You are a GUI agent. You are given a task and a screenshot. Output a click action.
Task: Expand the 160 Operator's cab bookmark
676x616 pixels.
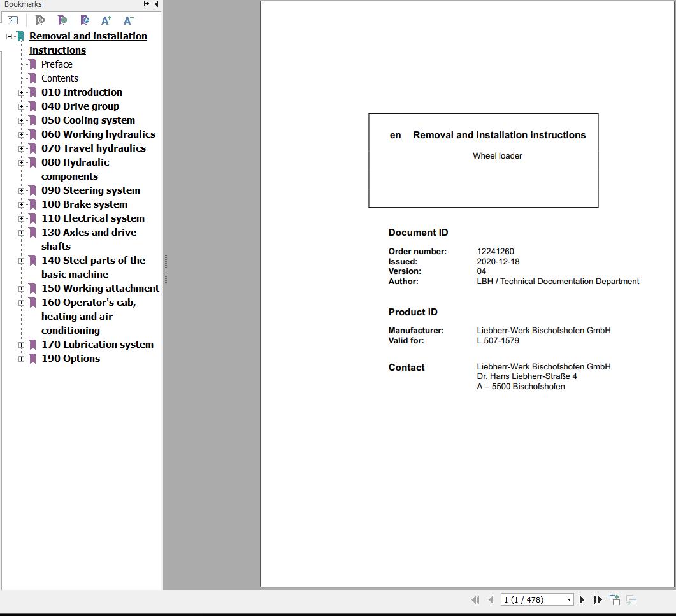pos(21,303)
